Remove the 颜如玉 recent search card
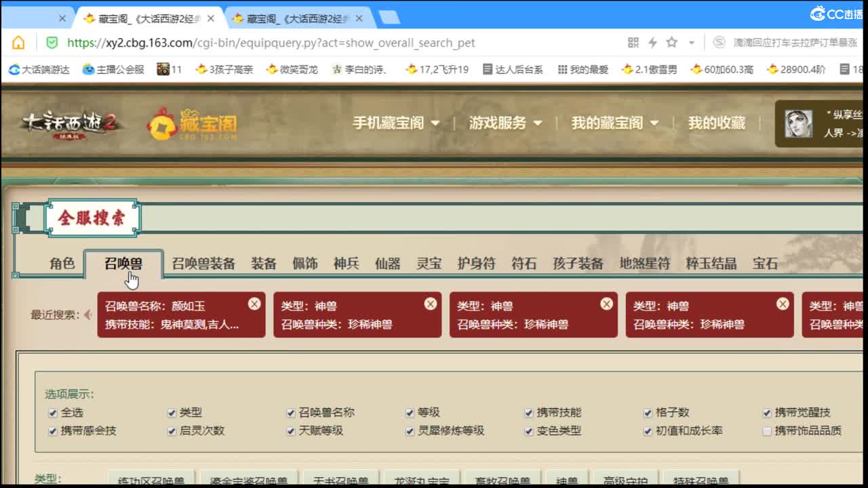The width and height of the screenshot is (868, 488). (x=254, y=304)
